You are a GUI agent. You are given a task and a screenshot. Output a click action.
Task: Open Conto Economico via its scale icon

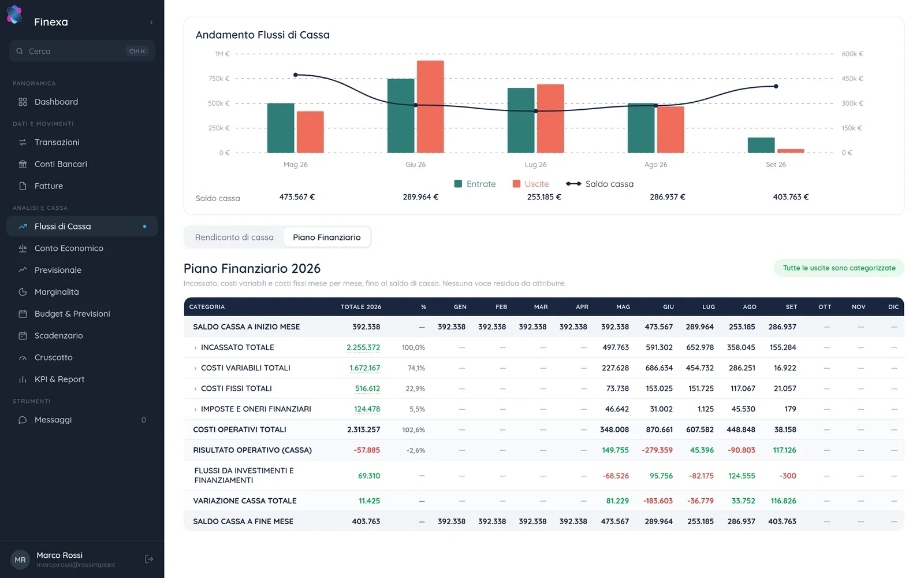pyautogui.click(x=23, y=249)
